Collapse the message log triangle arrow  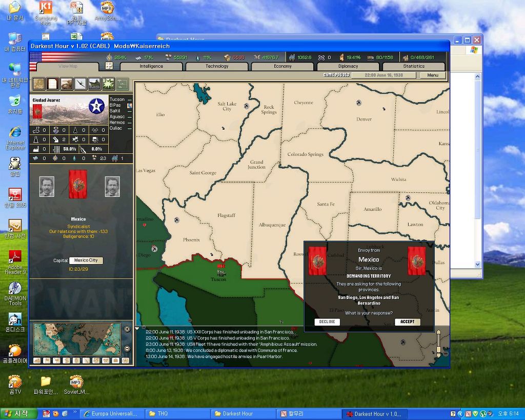click(x=137, y=329)
